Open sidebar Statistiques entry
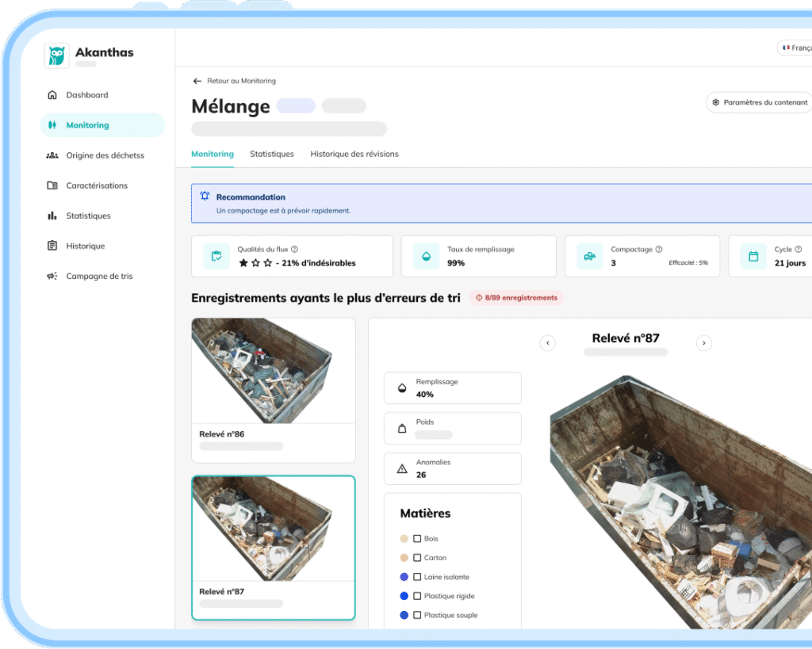812x649 pixels. click(x=89, y=216)
